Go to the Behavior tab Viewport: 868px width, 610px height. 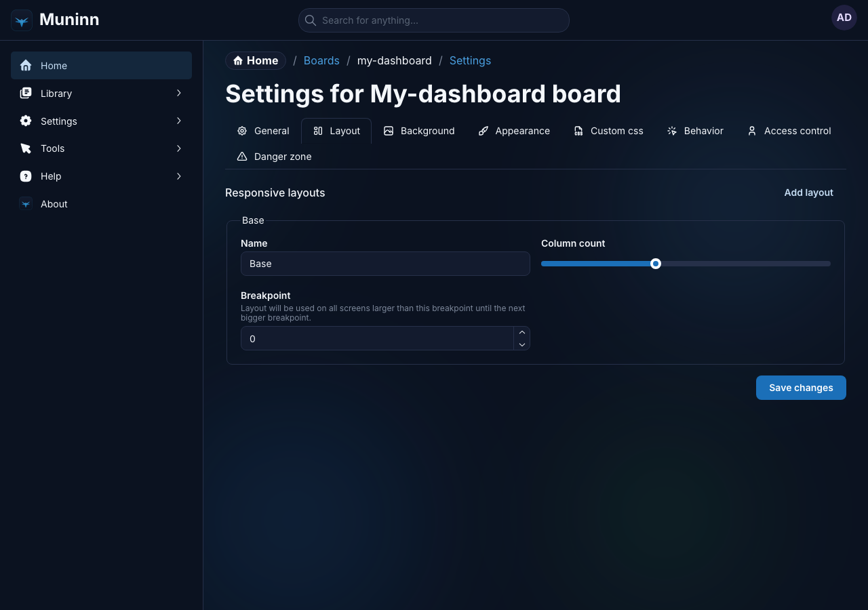pyautogui.click(x=695, y=131)
